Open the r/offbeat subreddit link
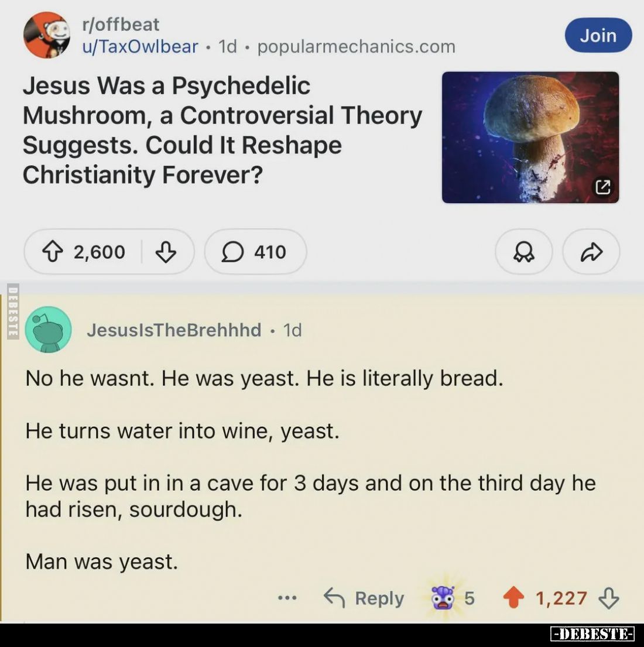This screenshot has width=644, height=647. (x=121, y=25)
